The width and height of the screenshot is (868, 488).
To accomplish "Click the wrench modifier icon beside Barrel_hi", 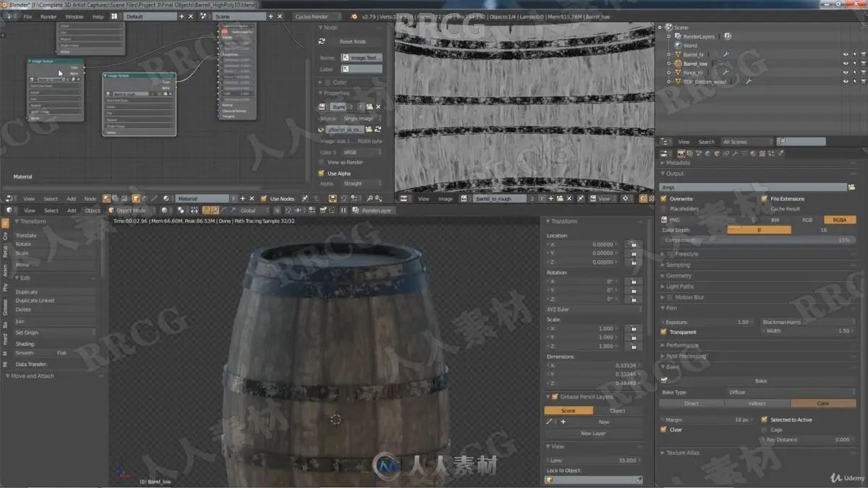I will [726, 54].
